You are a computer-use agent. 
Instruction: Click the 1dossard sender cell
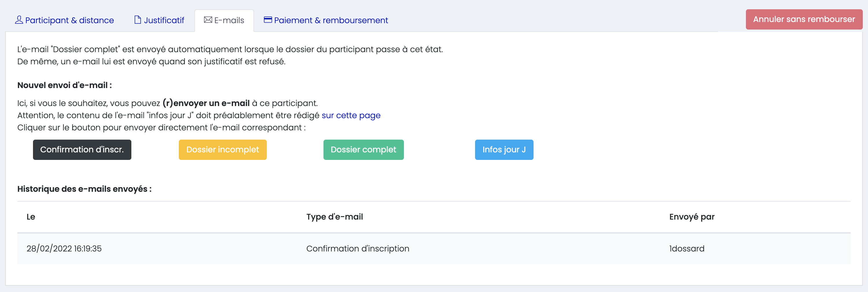[x=686, y=249]
